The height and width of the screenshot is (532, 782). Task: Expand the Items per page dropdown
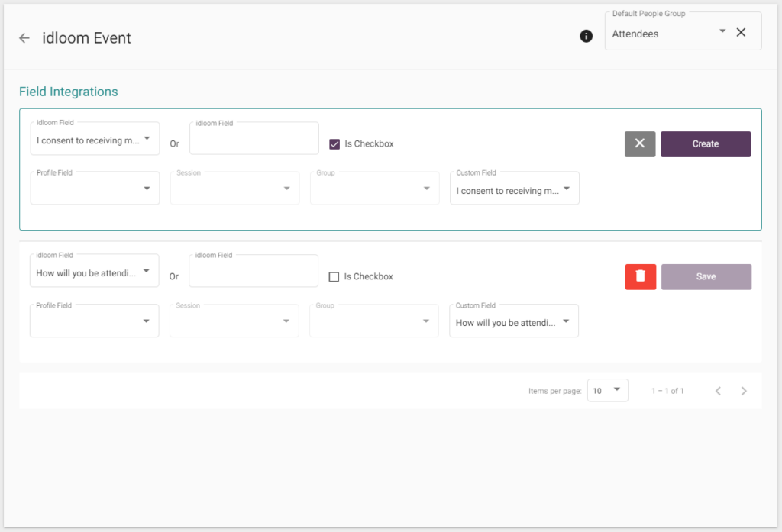[607, 390]
